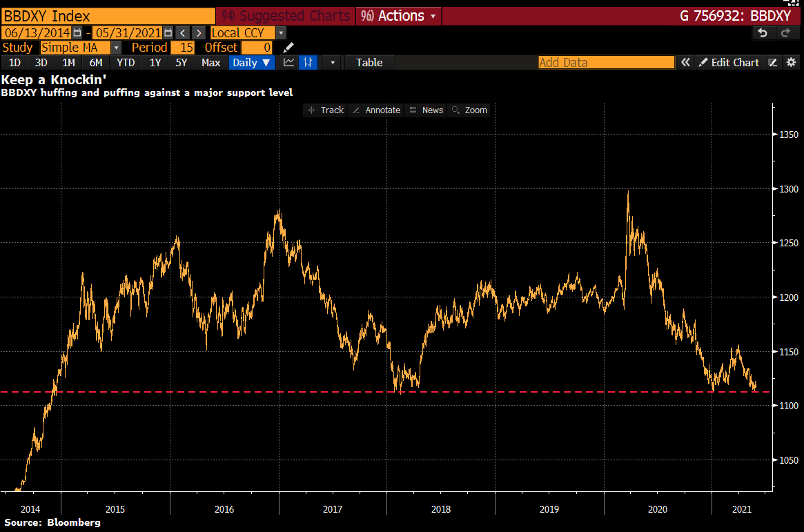
Task: Go to previous date range arrow
Action: tap(183, 33)
